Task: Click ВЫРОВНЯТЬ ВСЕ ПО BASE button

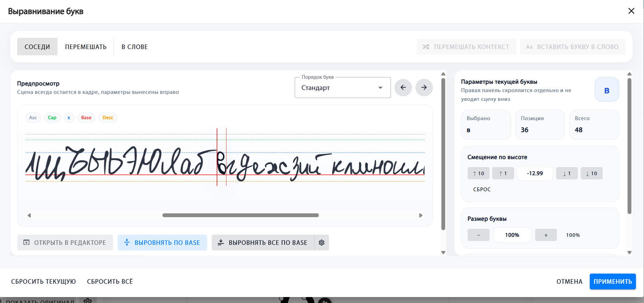Action: (x=263, y=242)
